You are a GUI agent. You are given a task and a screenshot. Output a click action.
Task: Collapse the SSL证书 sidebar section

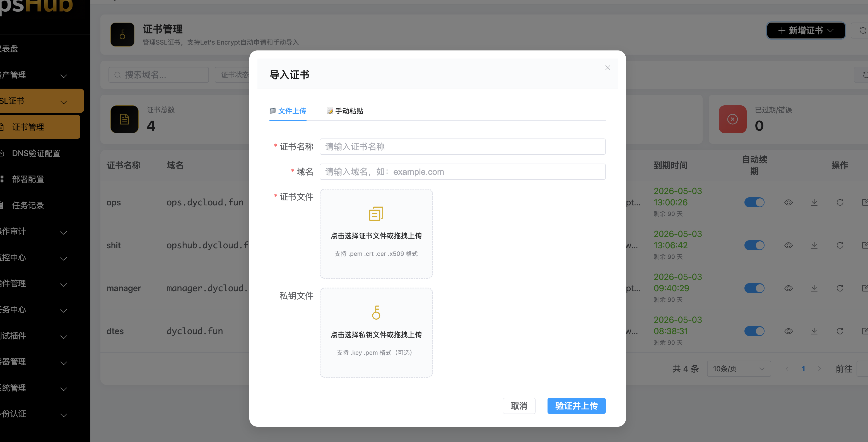coord(64,101)
